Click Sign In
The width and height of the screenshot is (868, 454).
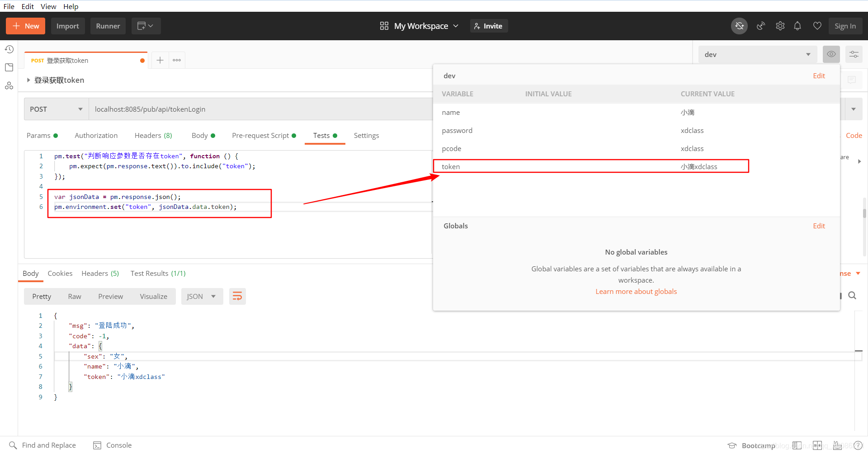(845, 26)
